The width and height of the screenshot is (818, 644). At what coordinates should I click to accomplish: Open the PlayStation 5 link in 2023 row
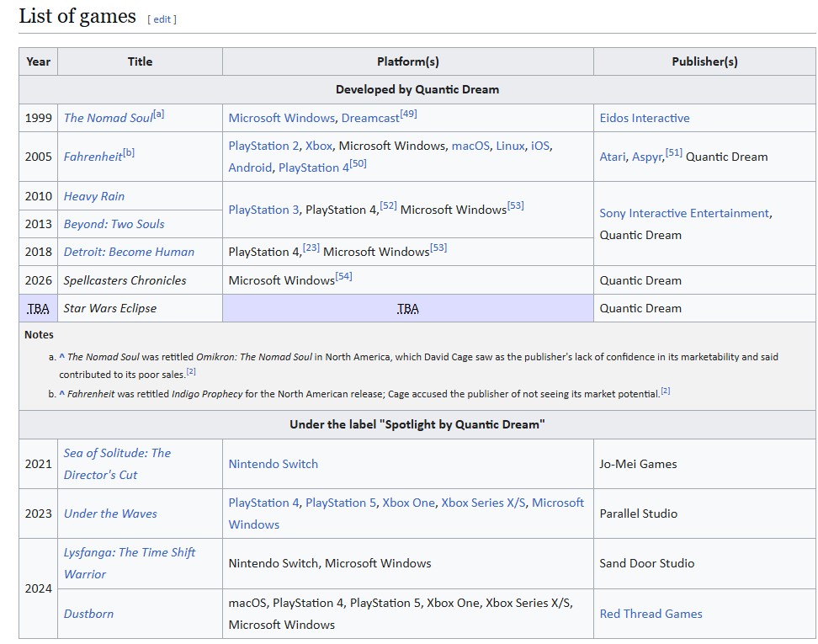click(341, 503)
